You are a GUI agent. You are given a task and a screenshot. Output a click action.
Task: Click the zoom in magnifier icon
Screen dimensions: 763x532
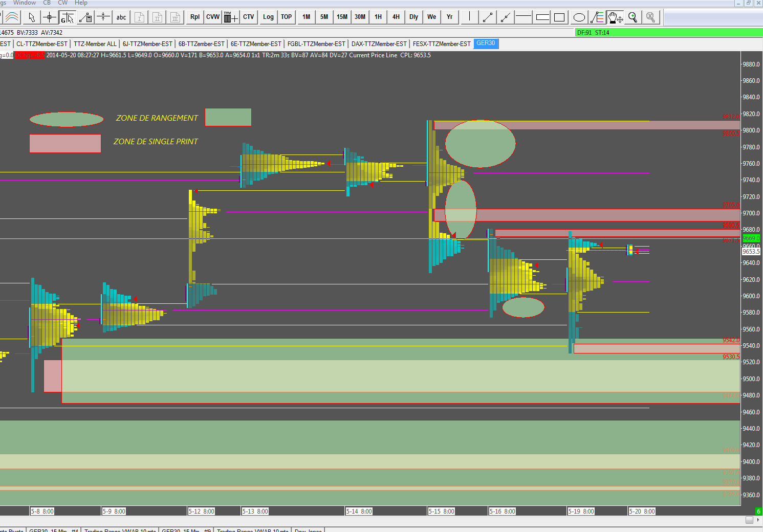[x=633, y=17]
